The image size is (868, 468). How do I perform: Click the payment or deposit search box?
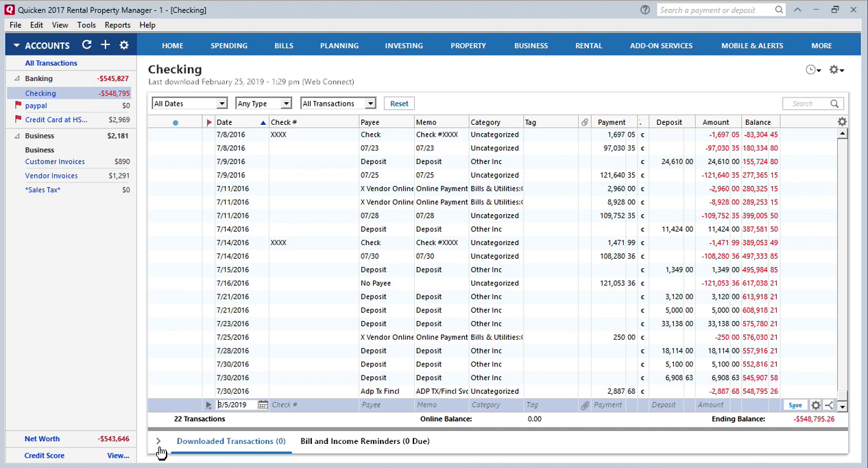point(715,10)
